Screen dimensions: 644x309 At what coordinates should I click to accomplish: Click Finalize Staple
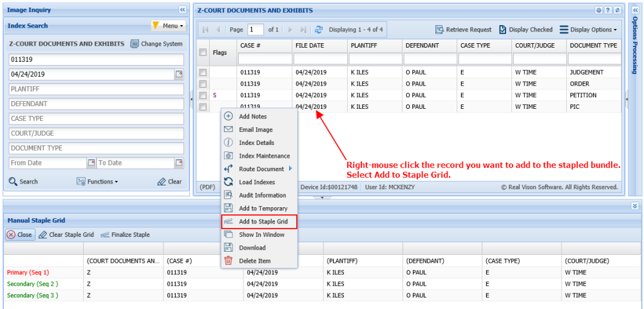(125, 235)
